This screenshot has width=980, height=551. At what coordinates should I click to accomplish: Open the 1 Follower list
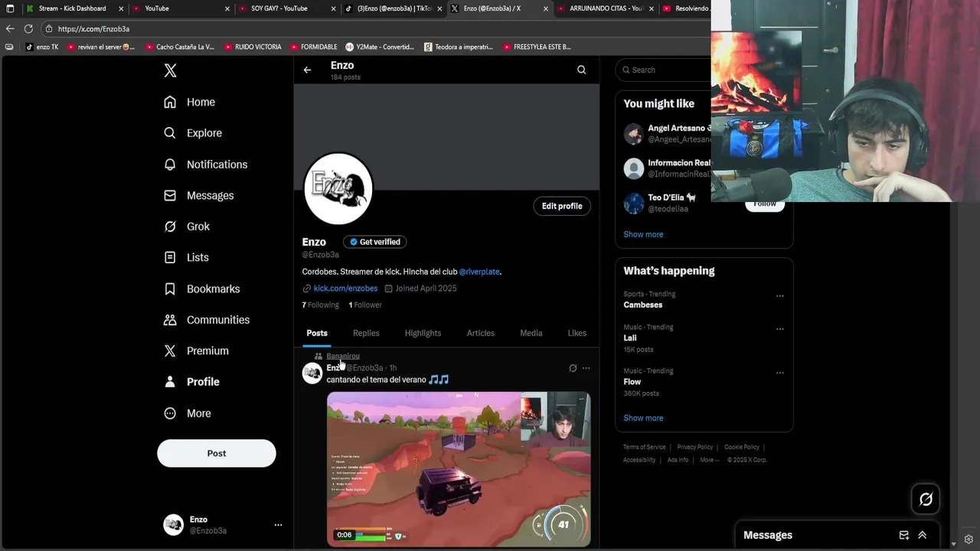pos(365,305)
